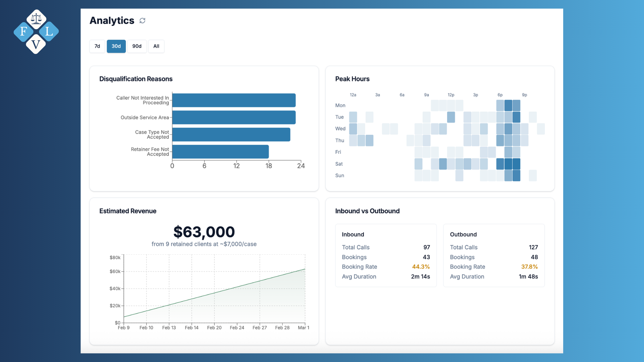
Task: Click the refresh icon beside Analytics
Action: pyautogui.click(x=142, y=21)
